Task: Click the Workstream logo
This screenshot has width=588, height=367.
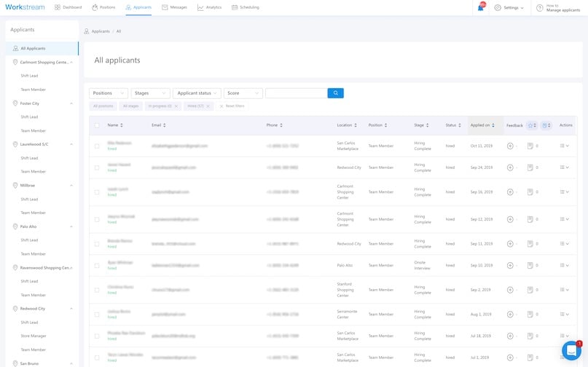Action: tap(25, 7)
